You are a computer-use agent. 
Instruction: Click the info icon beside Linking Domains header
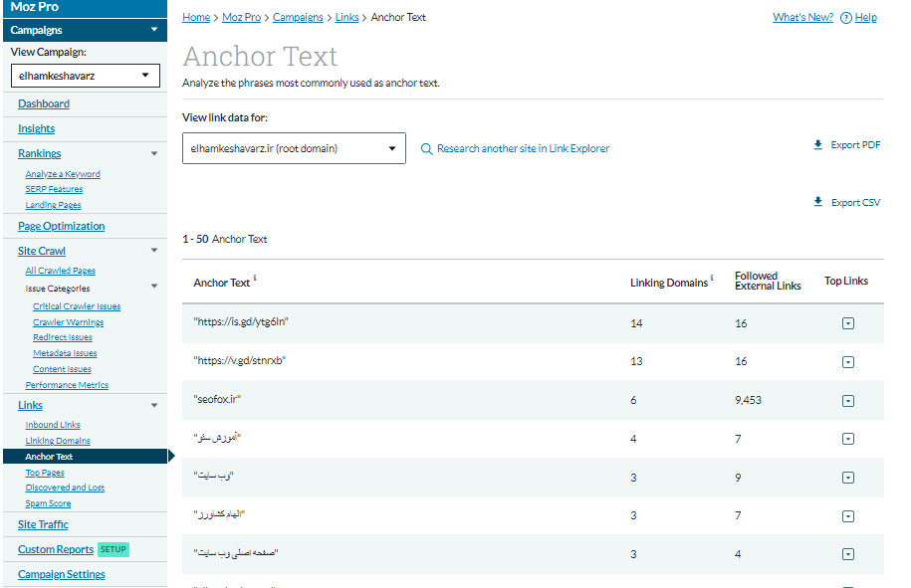(712, 279)
